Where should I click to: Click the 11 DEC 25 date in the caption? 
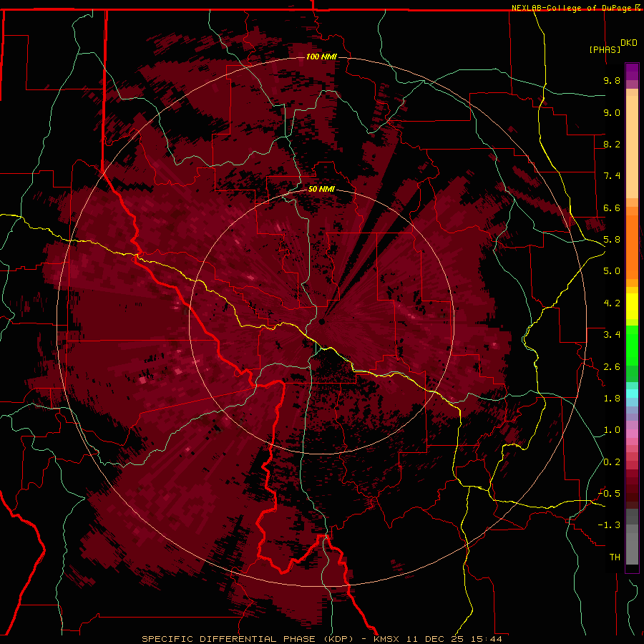click(434, 639)
